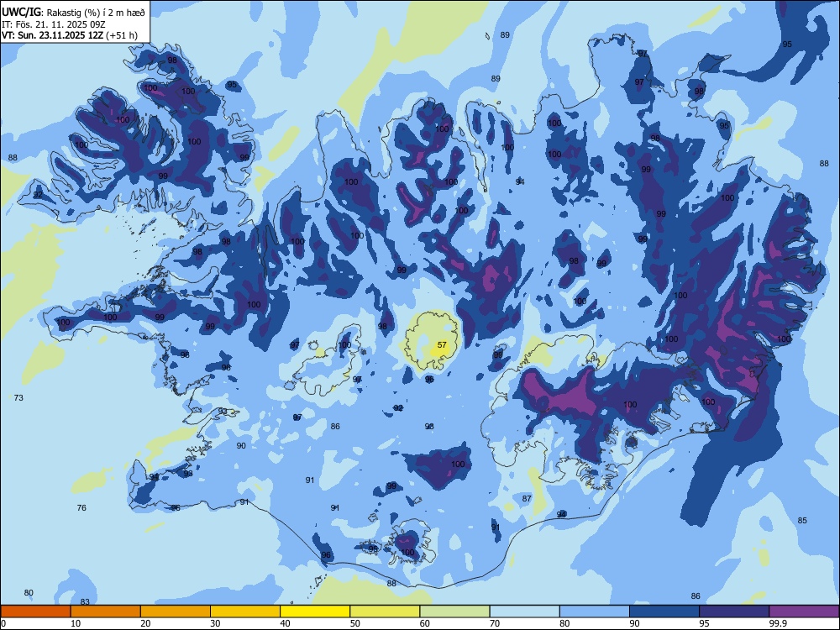Viewport: 840px width, 630px height.
Task: Select the '99.9' legend scale label
Action: (x=778, y=623)
